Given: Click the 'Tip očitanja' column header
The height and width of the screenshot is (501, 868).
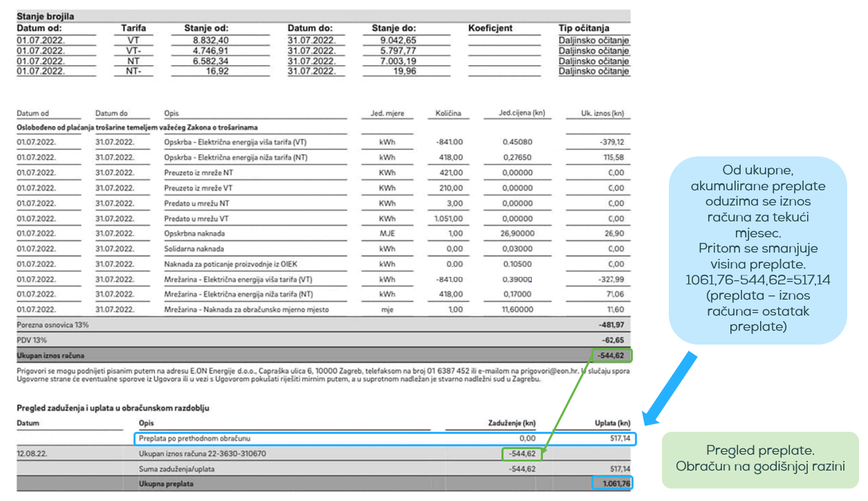Looking at the screenshot, I should (584, 28).
